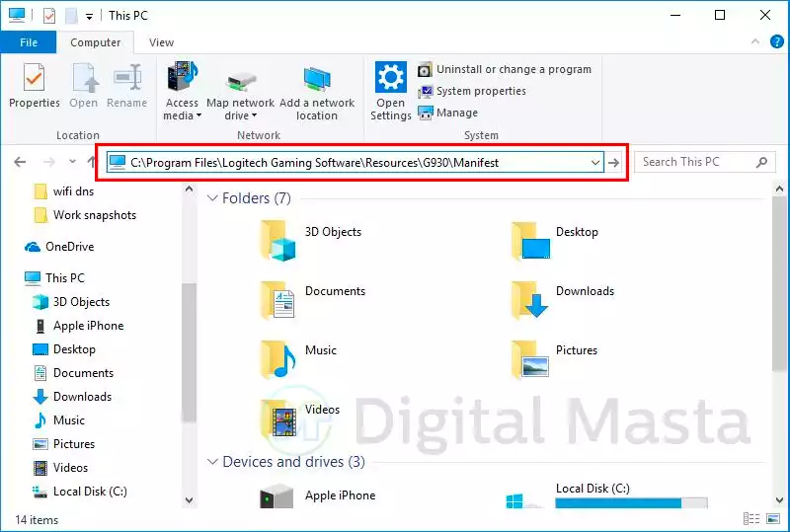Select Documents in navigation pane
Viewport: 790px width, 532px height.
pos(73,373)
